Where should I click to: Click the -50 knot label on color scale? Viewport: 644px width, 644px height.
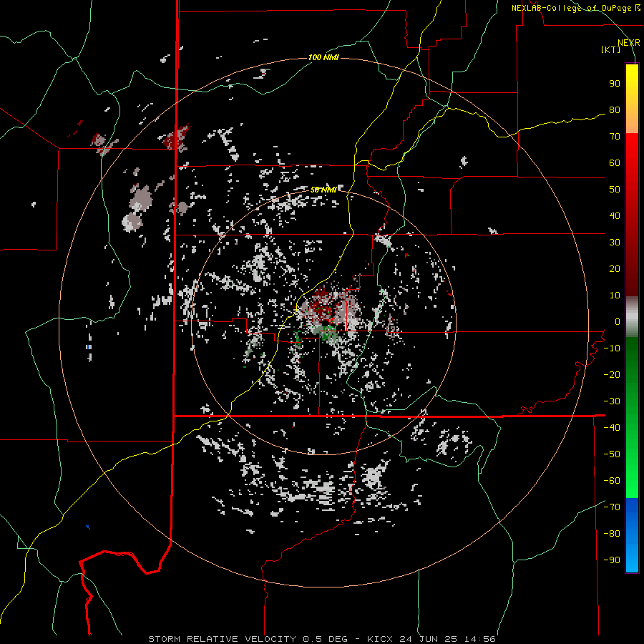click(612, 454)
